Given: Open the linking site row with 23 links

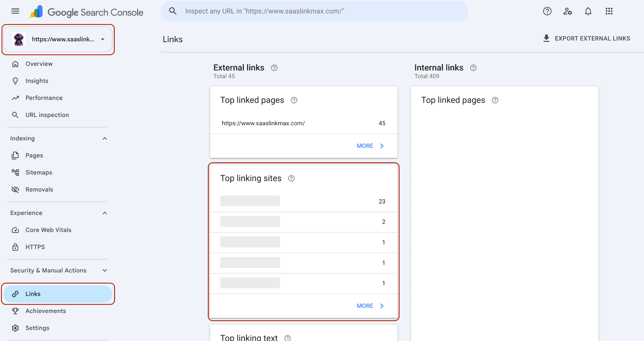Looking at the screenshot, I should point(304,201).
